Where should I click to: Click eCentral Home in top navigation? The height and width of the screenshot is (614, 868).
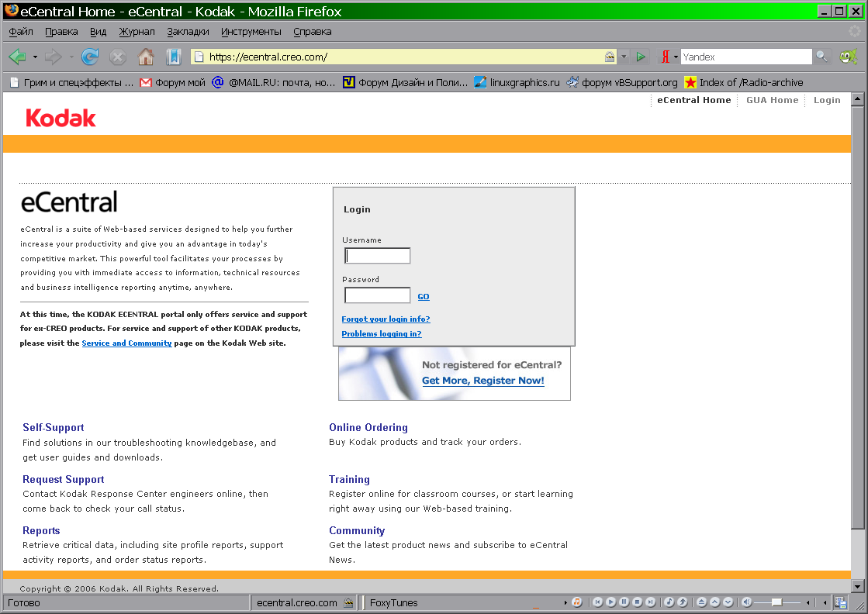694,100
